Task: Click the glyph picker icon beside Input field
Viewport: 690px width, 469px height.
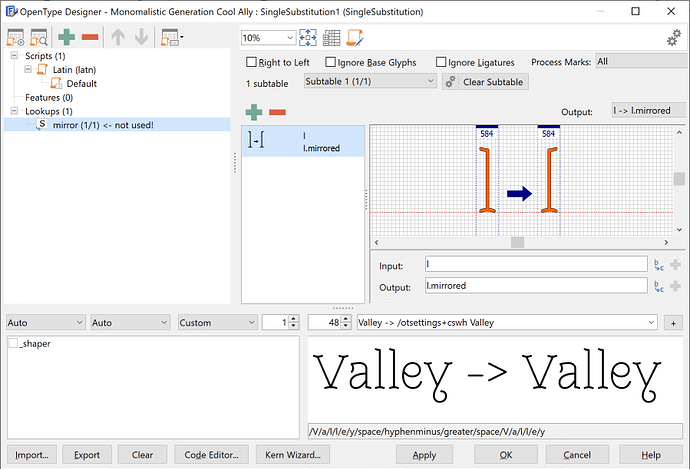Action: [x=658, y=265]
